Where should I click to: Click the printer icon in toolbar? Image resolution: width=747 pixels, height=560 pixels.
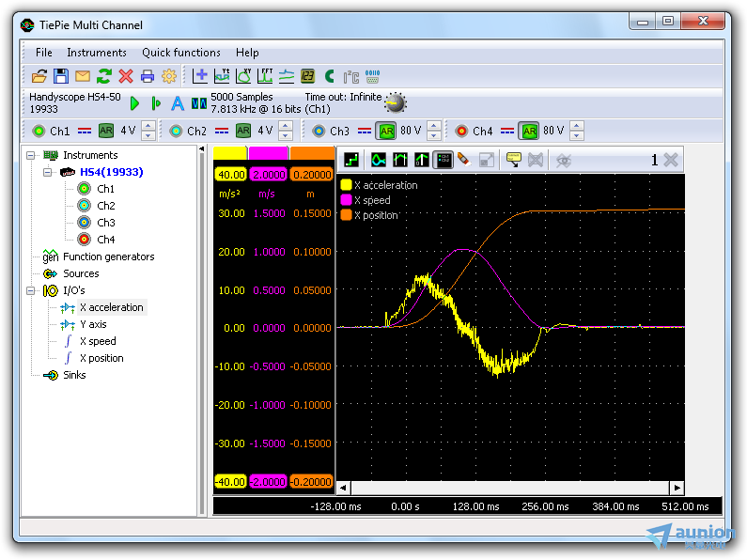point(148,76)
